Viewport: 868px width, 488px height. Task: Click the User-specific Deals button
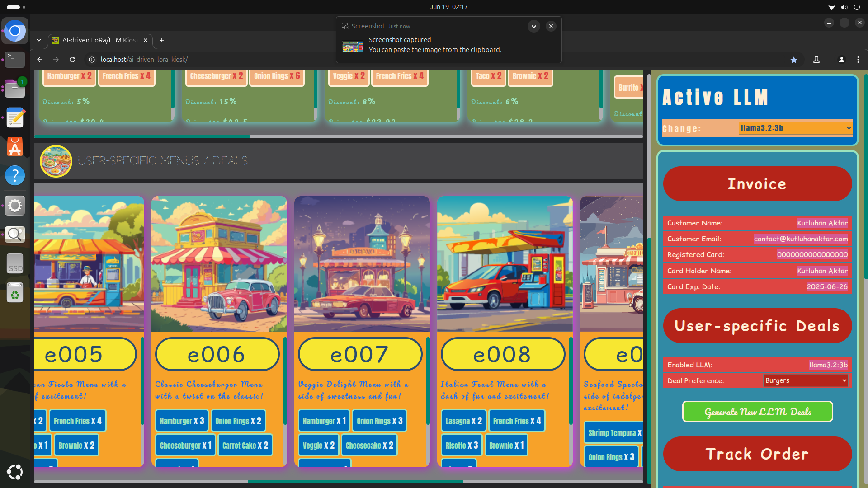click(x=757, y=326)
